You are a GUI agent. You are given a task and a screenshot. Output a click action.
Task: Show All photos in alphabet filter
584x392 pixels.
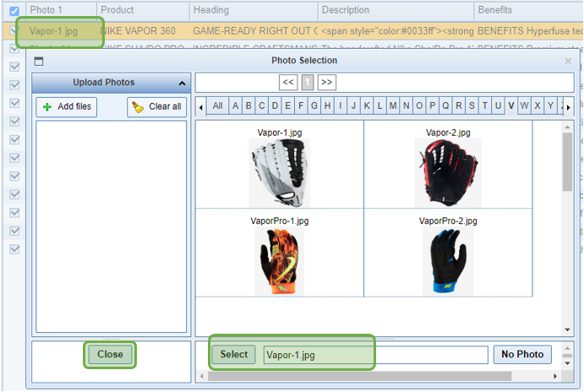(x=218, y=106)
